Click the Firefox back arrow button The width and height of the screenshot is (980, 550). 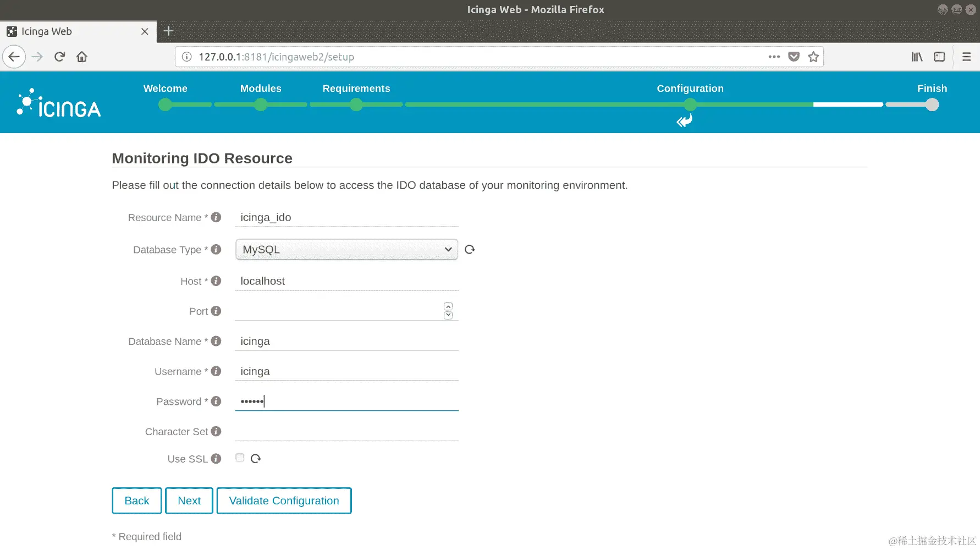tap(14, 57)
